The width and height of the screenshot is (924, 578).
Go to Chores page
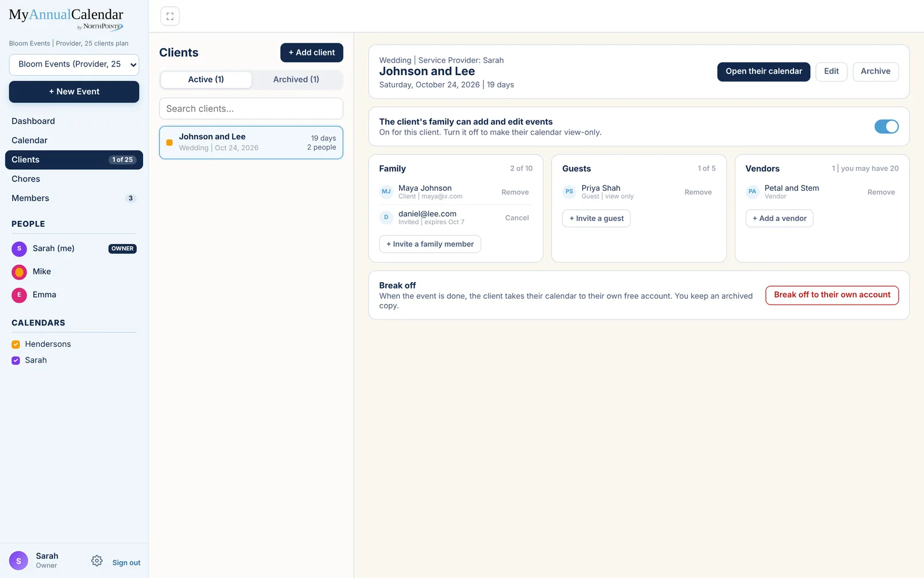click(74, 179)
